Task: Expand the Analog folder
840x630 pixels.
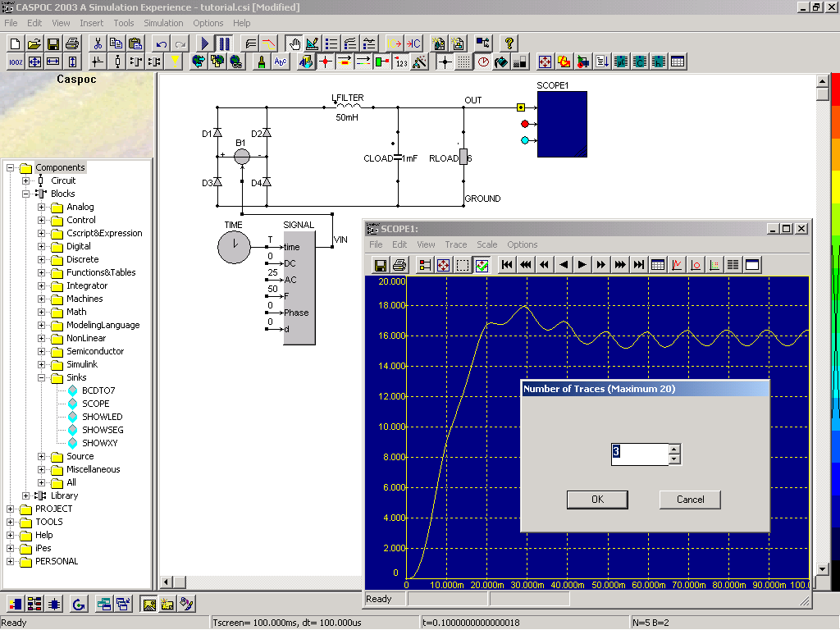Action: [x=41, y=207]
